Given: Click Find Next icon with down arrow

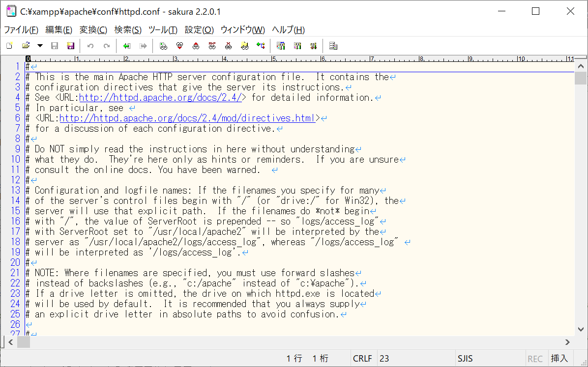Looking at the screenshot, I should point(179,46).
